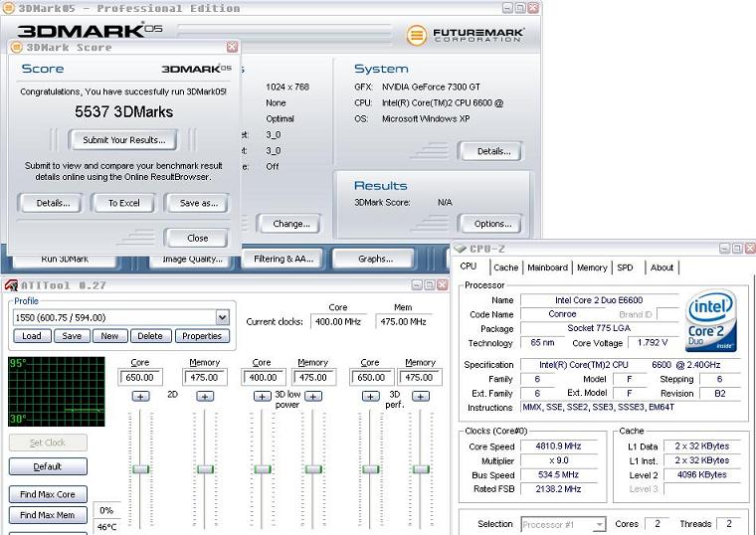Load the selected ATITool profile

coord(32,336)
